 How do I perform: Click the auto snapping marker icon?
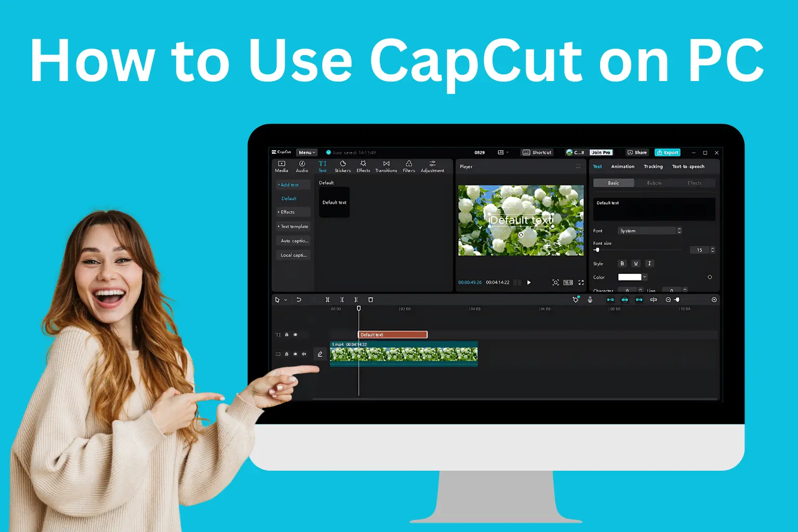(x=576, y=299)
